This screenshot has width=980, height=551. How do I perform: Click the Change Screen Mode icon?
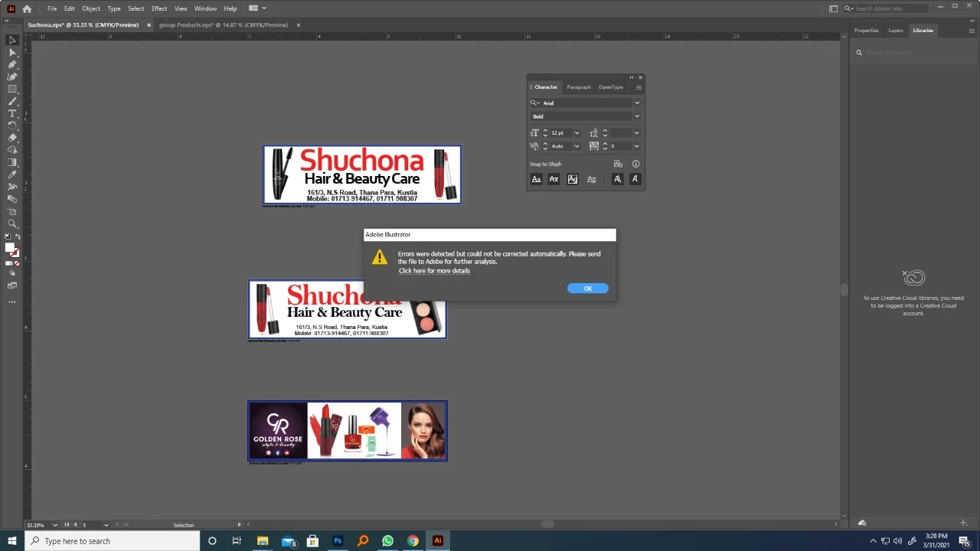12,285
